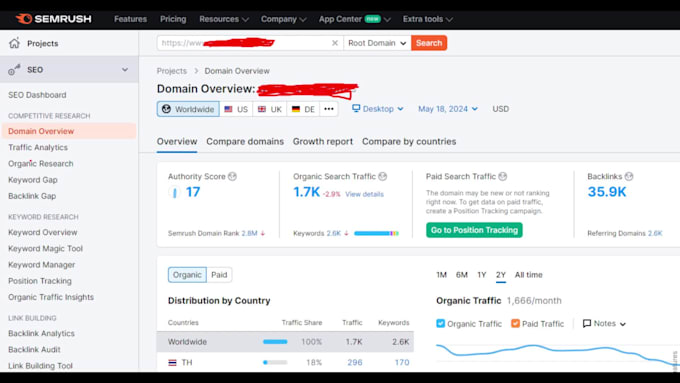680x383 pixels.
Task: Click TH keywords value 170
Action: pyautogui.click(x=402, y=362)
